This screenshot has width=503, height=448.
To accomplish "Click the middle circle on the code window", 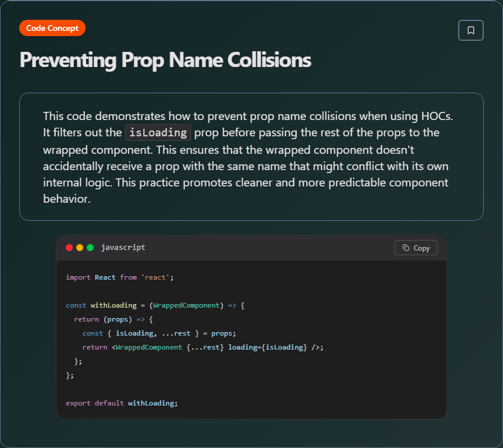I will 79,247.
